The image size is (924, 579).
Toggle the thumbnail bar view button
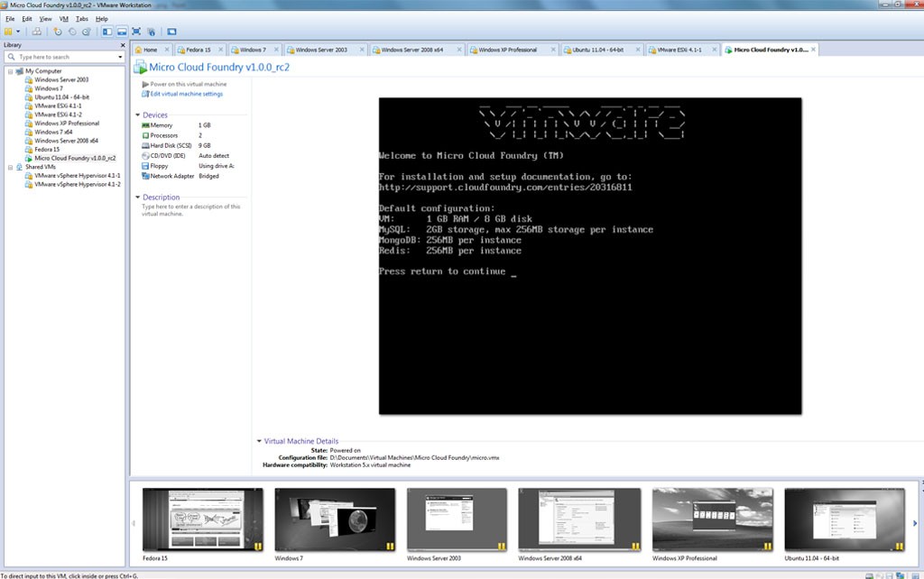coord(121,32)
